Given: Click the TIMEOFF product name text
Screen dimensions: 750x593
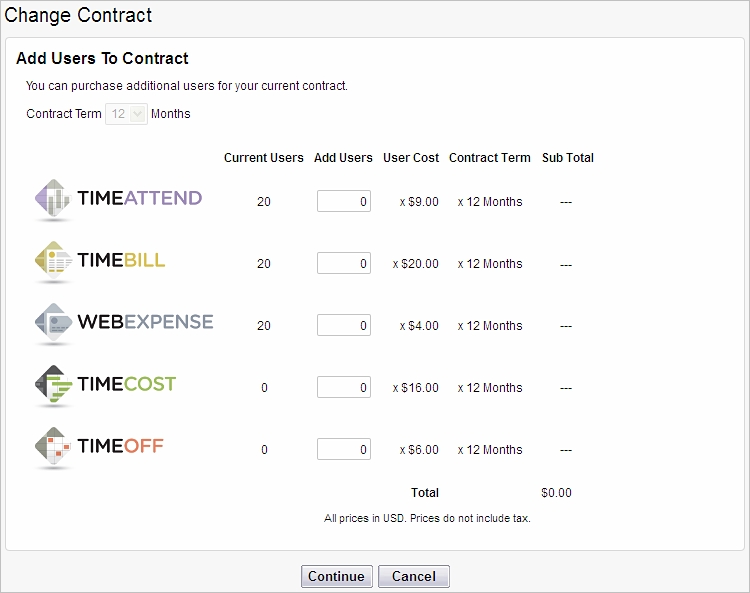Looking at the screenshot, I should tap(121, 446).
